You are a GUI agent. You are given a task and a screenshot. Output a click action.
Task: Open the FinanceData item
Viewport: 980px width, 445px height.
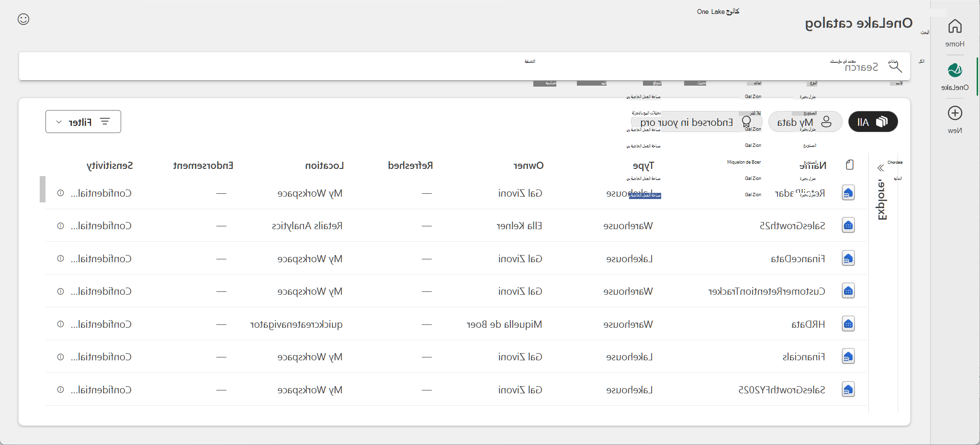coord(798,259)
